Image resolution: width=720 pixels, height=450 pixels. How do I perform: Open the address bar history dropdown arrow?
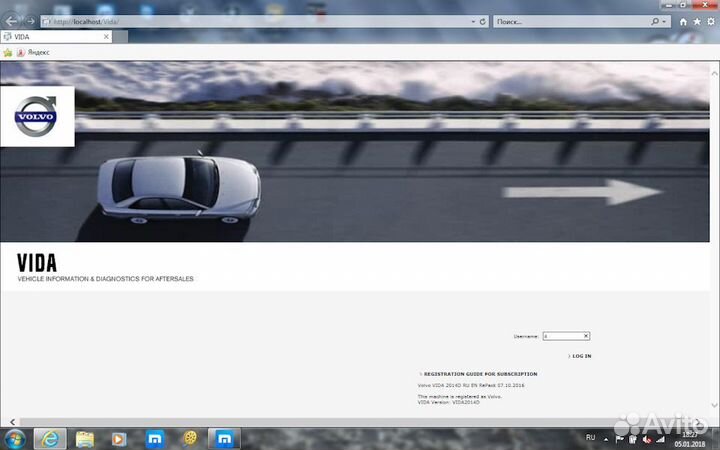click(473, 22)
